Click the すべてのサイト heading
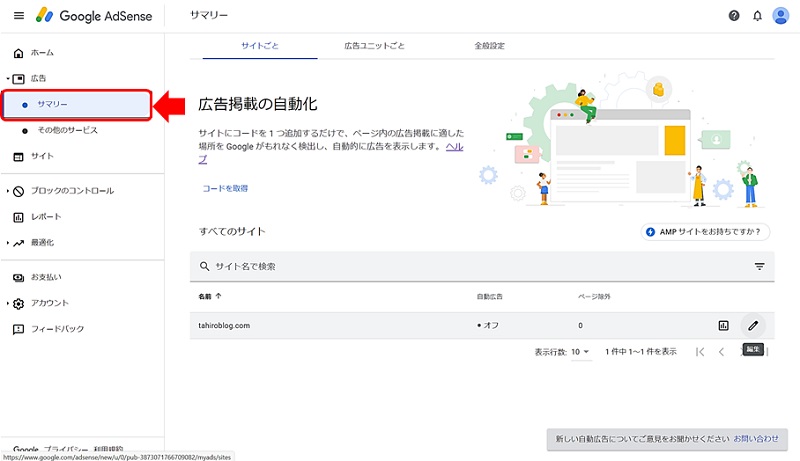 (x=232, y=232)
